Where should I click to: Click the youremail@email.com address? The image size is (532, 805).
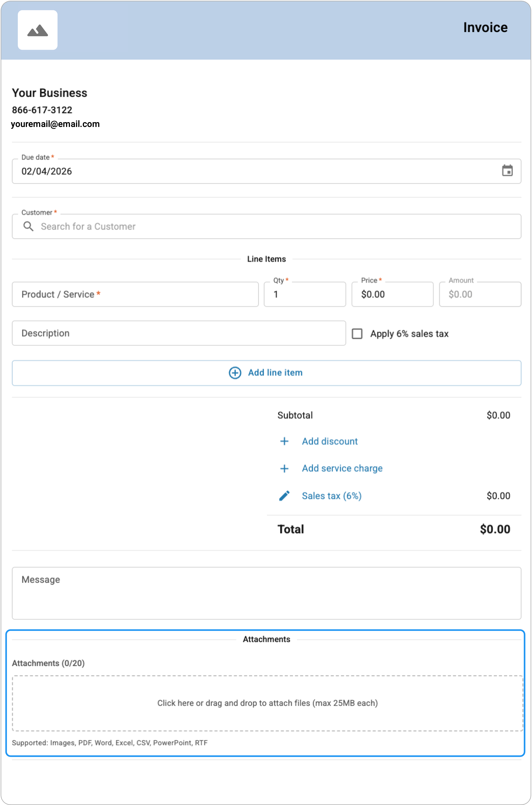click(55, 124)
